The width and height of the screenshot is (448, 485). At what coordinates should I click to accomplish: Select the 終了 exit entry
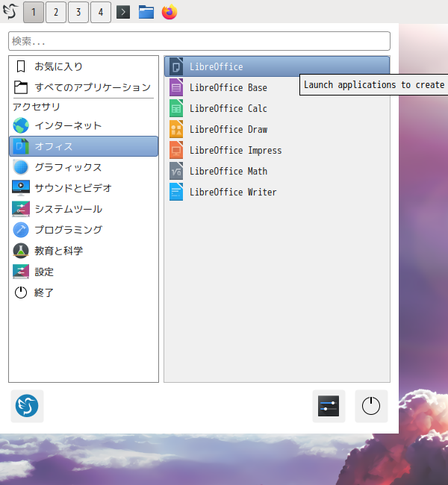pyautogui.click(x=84, y=292)
